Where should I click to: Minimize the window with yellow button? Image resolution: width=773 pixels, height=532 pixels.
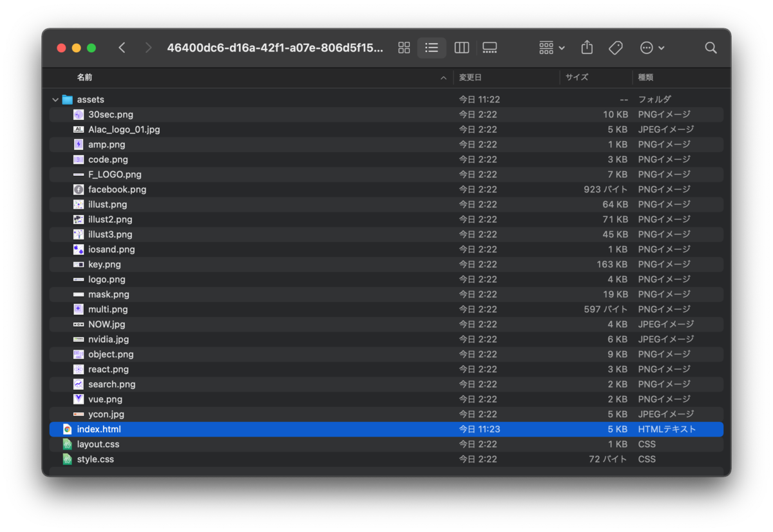coord(77,48)
